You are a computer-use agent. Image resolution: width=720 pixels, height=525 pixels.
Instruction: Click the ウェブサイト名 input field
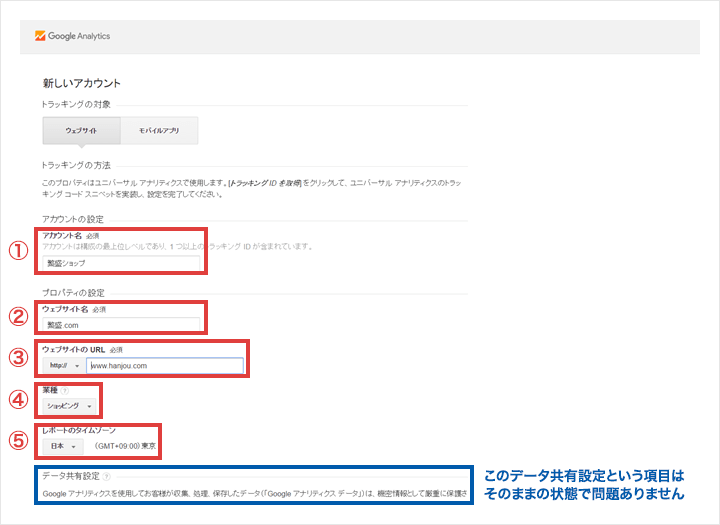click(122, 325)
